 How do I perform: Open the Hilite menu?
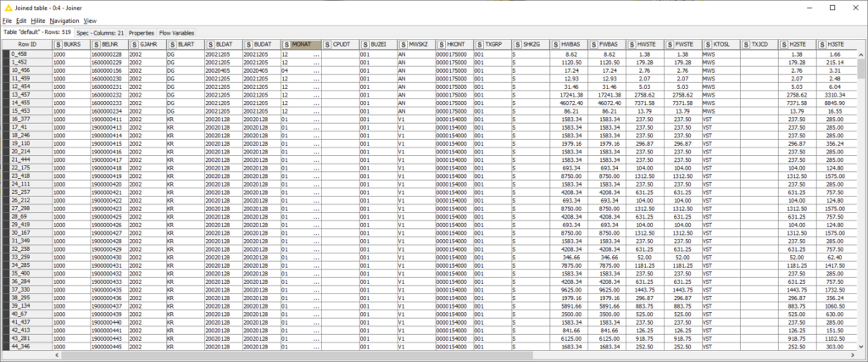pyautogui.click(x=36, y=19)
